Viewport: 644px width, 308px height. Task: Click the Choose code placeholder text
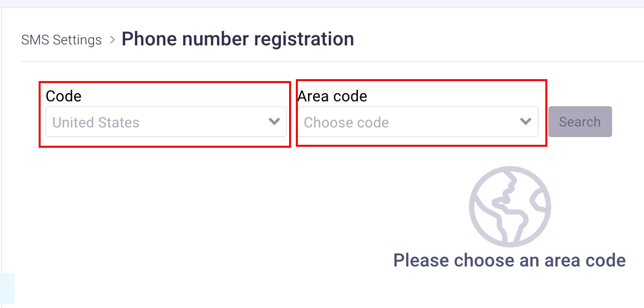[x=346, y=123]
